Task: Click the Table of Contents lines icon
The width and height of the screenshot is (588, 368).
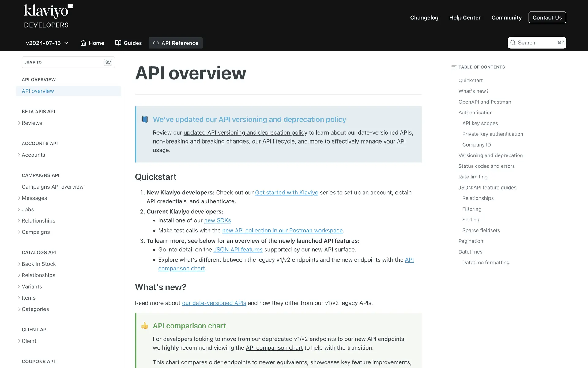Action: click(454, 67)
